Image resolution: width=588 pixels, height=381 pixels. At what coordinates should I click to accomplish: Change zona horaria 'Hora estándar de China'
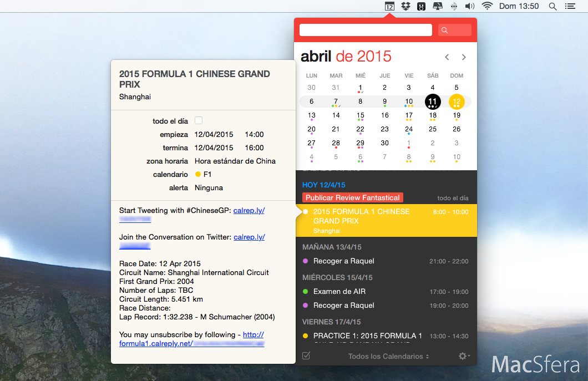coord(235,161)
